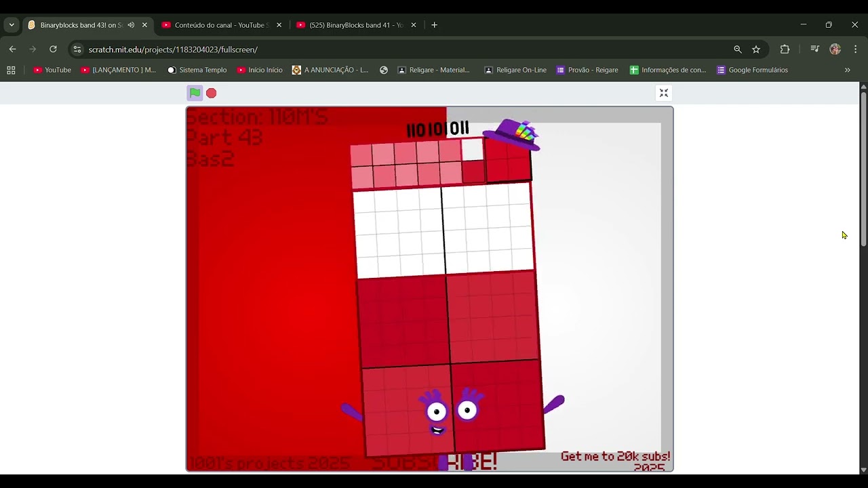Open the [LANÇAMENTO] M... bookmark

pyautogui.click(x=119, y=70)
